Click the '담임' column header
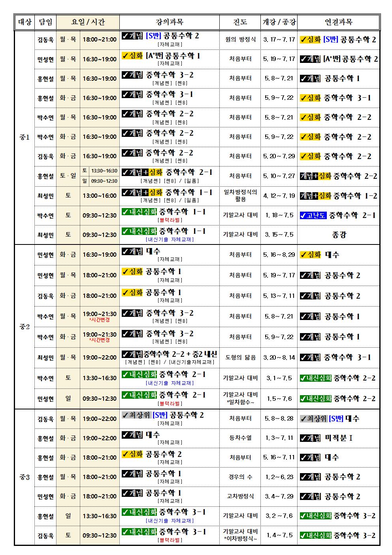 (45, 22)
